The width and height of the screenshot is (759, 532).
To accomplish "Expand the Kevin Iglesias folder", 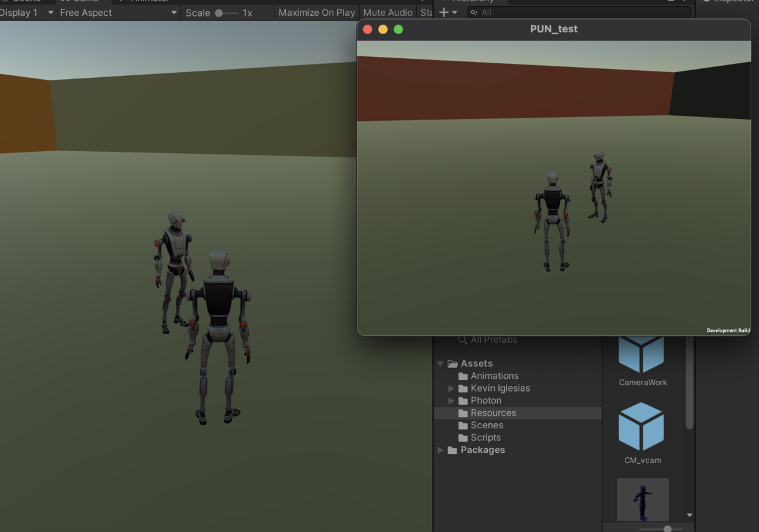I will 451,388.
